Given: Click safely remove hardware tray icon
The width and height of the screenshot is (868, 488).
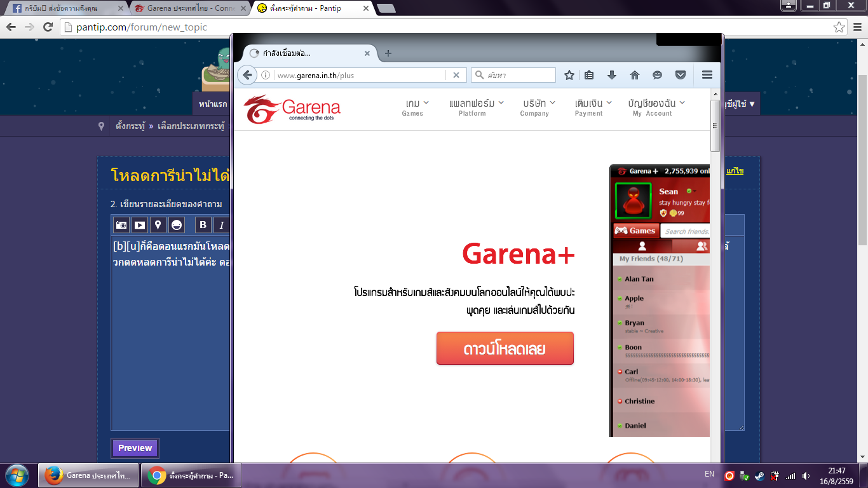Looking at the screenshot, I should pos(744,475).
